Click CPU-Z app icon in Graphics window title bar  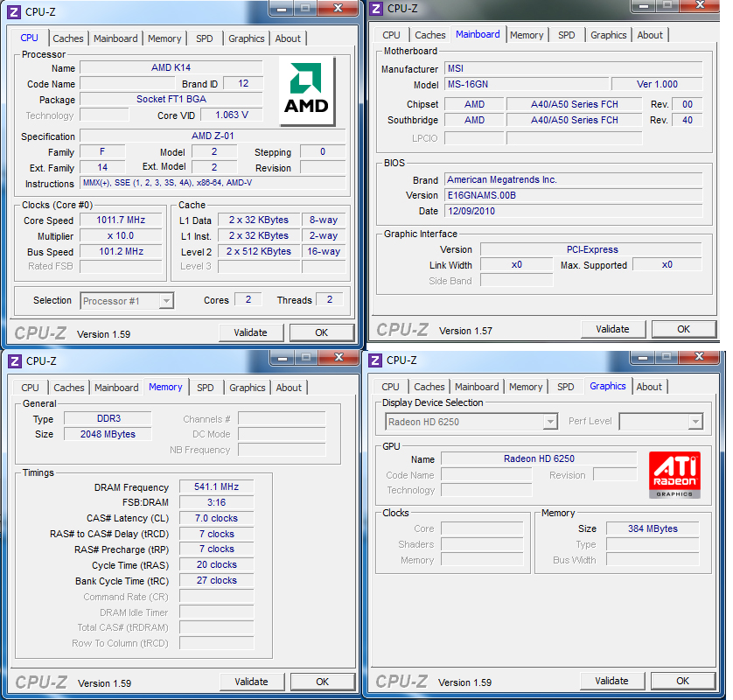(x=375, y=360)
